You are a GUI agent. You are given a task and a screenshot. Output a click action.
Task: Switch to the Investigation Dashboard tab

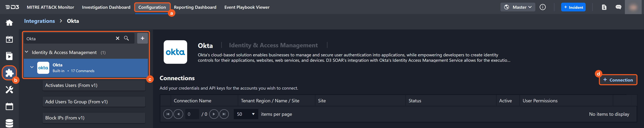[106, 7]
